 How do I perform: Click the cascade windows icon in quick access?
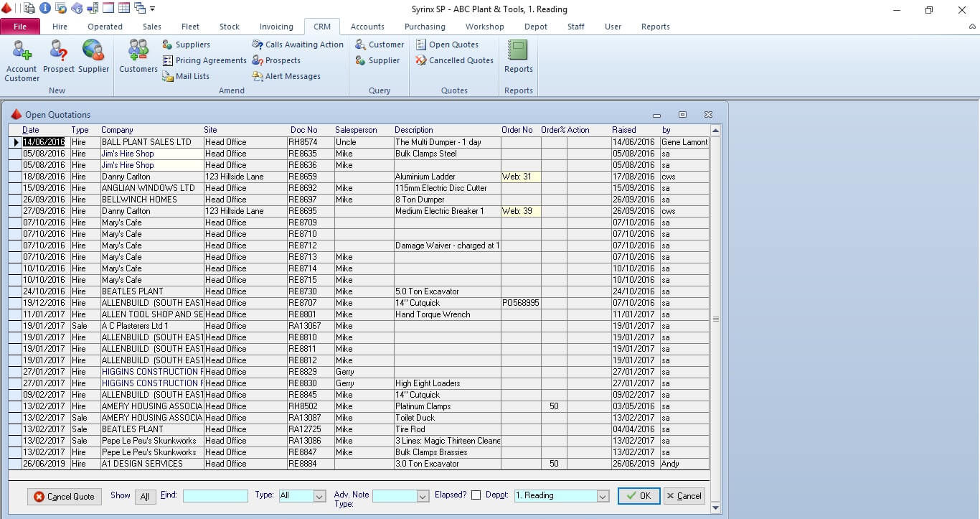point(139,9)
